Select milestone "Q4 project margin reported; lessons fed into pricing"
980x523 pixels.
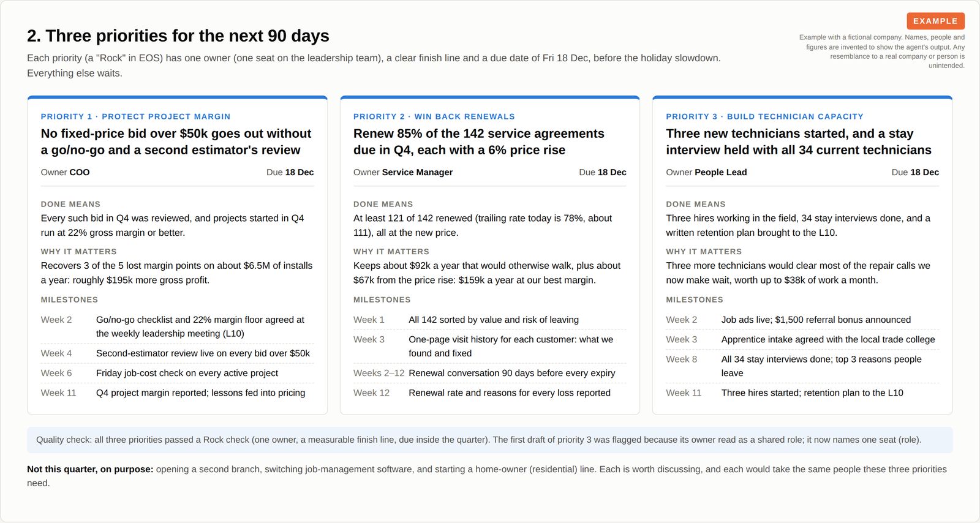click(x=200, y=393)
